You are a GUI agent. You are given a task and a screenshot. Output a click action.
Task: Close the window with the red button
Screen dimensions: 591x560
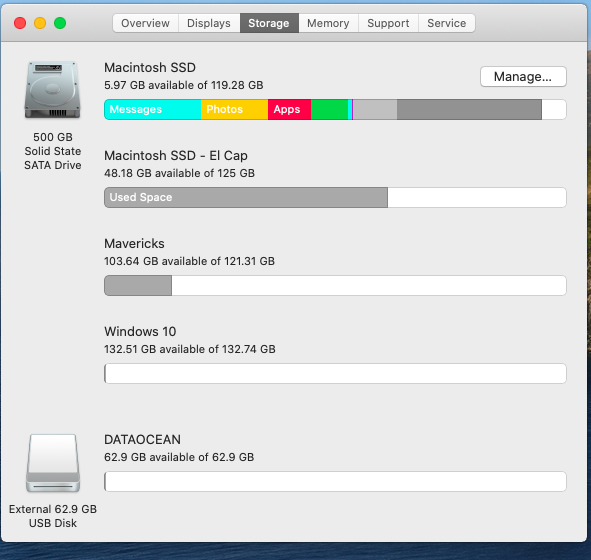pyautogui.click(x=20, y=23)
